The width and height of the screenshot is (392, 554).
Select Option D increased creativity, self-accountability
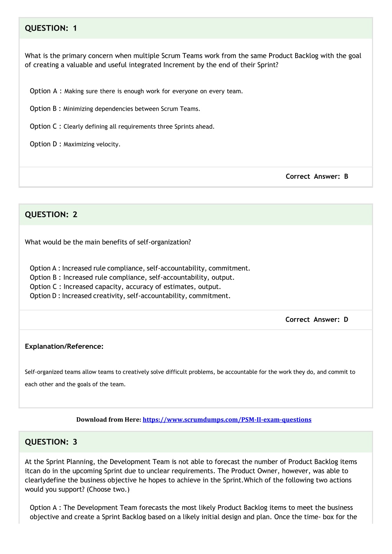pos(130,296)
